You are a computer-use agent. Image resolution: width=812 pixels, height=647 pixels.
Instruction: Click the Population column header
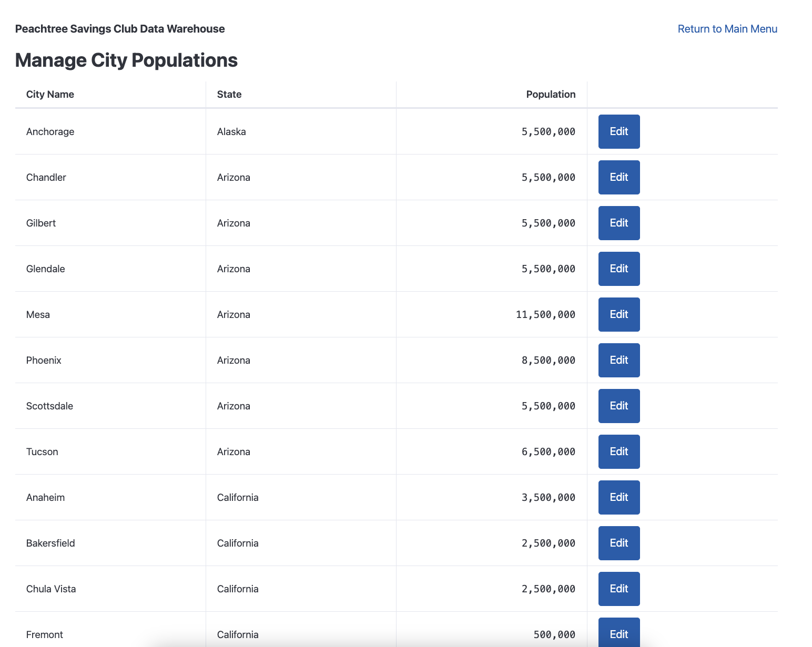pos(550,95)
